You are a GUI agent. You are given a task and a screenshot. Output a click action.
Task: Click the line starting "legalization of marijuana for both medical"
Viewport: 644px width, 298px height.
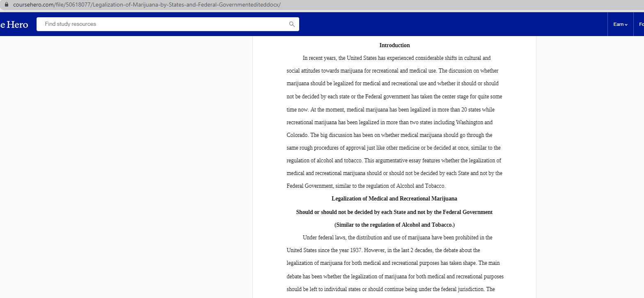(393, 263)
